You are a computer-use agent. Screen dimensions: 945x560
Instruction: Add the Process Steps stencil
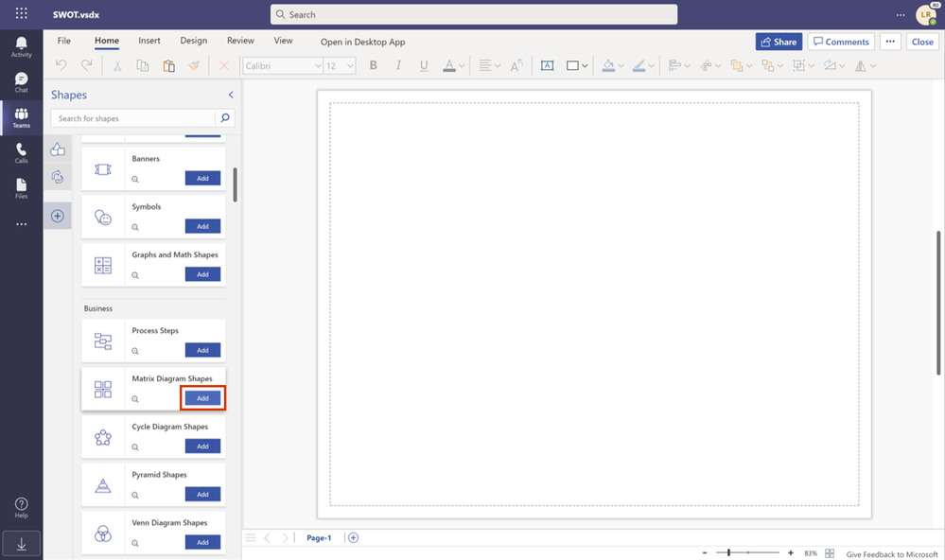202,350
